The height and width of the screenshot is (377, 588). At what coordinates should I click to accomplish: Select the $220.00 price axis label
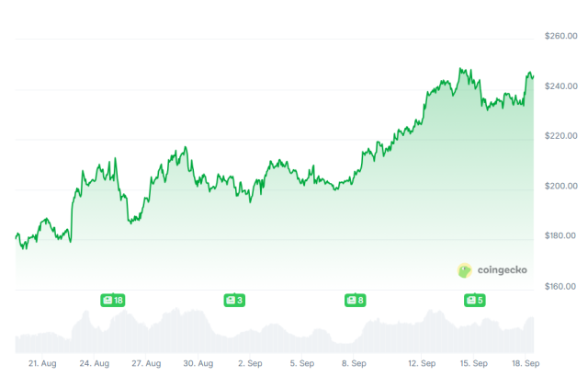click(560, 136)
